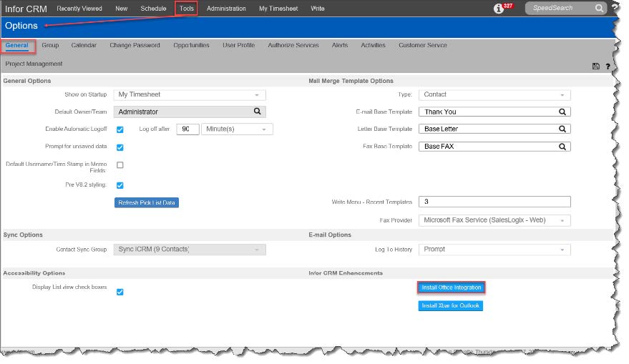Click lookup icon in Default Owner/Team field

[x=258, y=112]
